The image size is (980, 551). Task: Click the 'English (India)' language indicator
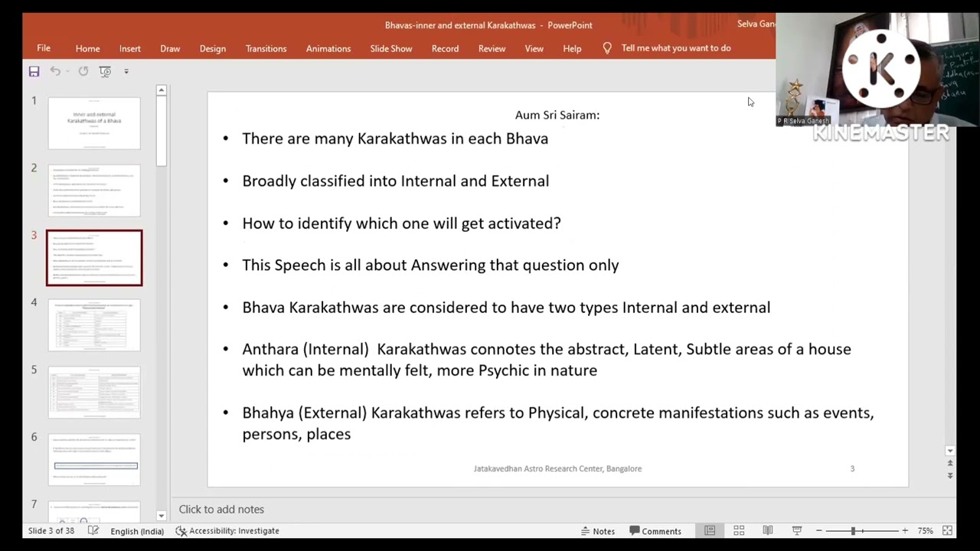pyautogui.click(x=137, y=530)
